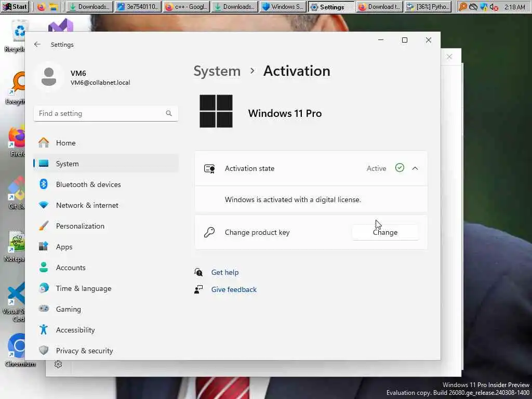Viewport: 532px width, 399px height.
Task: Switch to the 3e7540110 taskbar window
Action: point(137,7)
